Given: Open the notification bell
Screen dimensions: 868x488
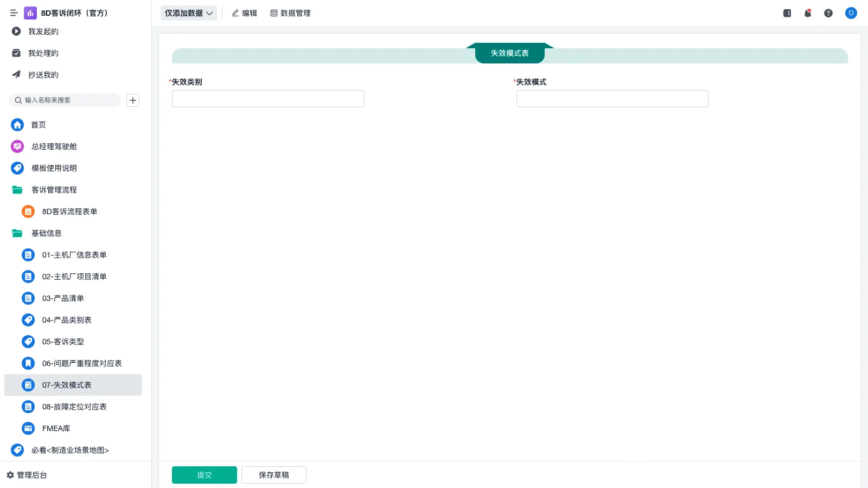Looking at the screenshot, I should point(807,13).
